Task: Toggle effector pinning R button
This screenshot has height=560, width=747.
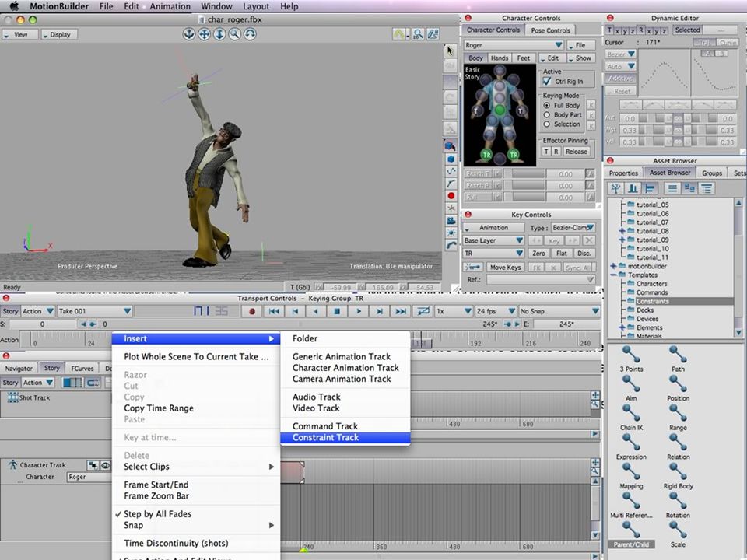Action: click(x=556, y=152)
